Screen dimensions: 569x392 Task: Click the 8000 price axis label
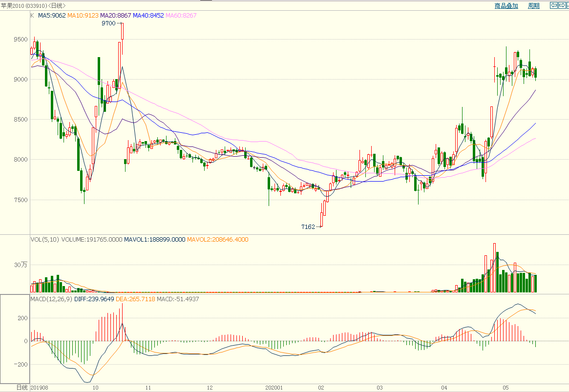tap(21, 160)
